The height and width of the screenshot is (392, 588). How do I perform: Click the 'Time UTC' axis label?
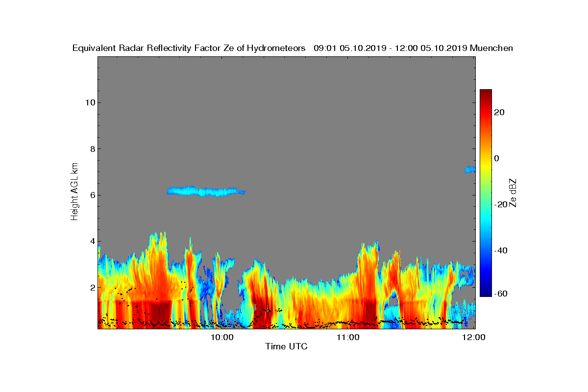pos(287,347)
